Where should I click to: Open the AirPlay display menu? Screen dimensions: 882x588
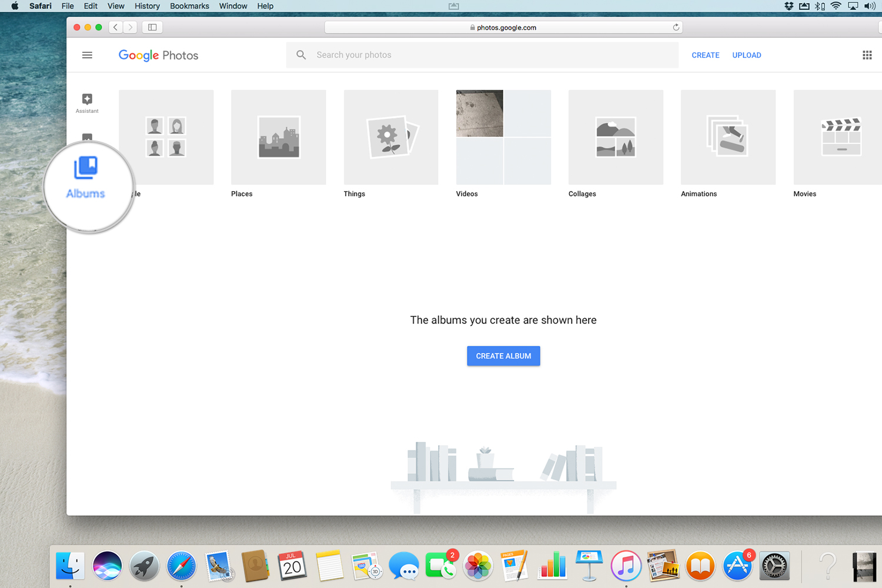point(853,6)
